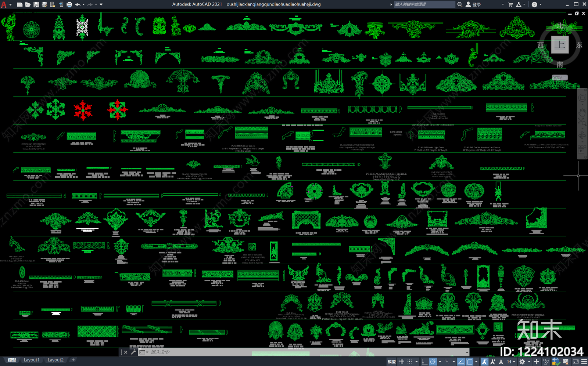Toggle drawing grid display
The image size is (588, 366).
(401, 362)
